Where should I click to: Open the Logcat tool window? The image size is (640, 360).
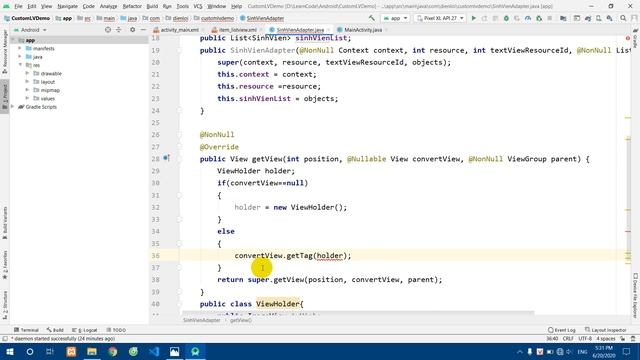pyautogui.click(x=85, y=330)
